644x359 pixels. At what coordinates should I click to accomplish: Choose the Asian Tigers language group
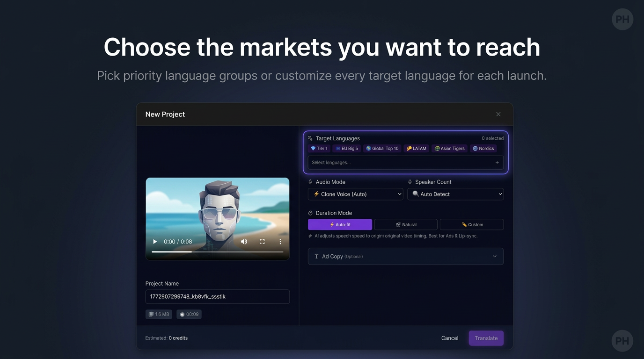[449, 149]
